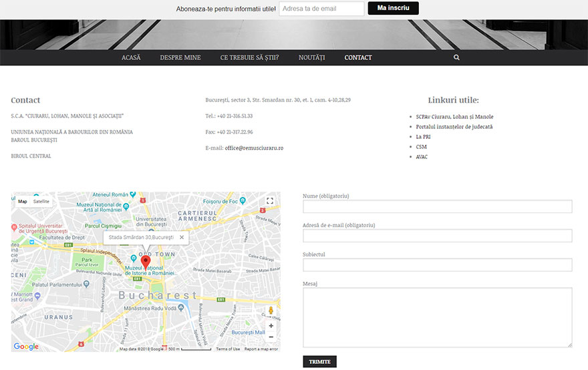Click into the Mesaj text area
Screen dimensions: 588x370
437,317
